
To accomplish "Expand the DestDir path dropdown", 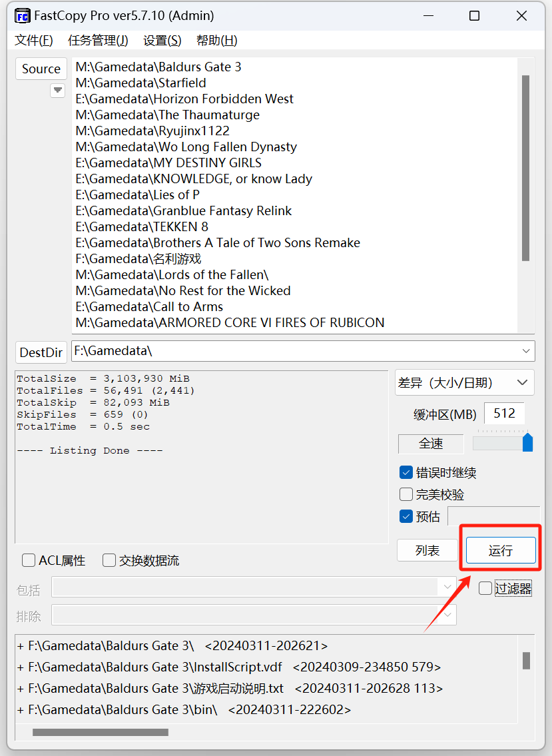I will tap(526, 351).
